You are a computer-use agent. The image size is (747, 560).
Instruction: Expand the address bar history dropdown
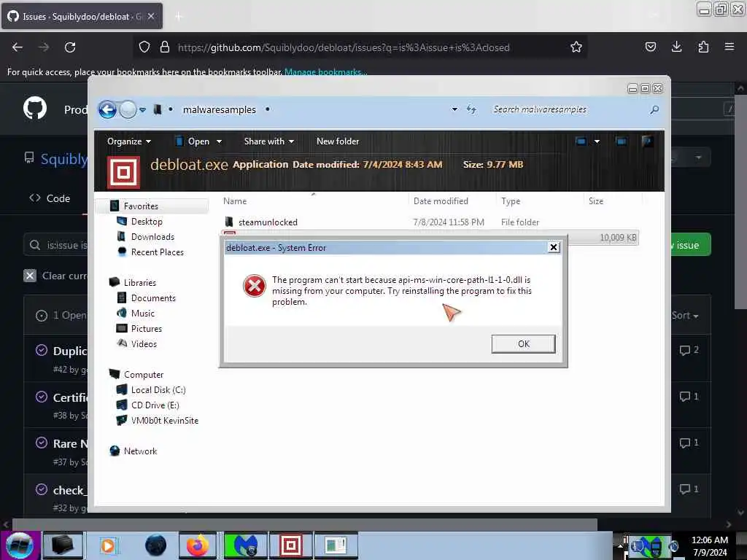(x=454, y=109)
